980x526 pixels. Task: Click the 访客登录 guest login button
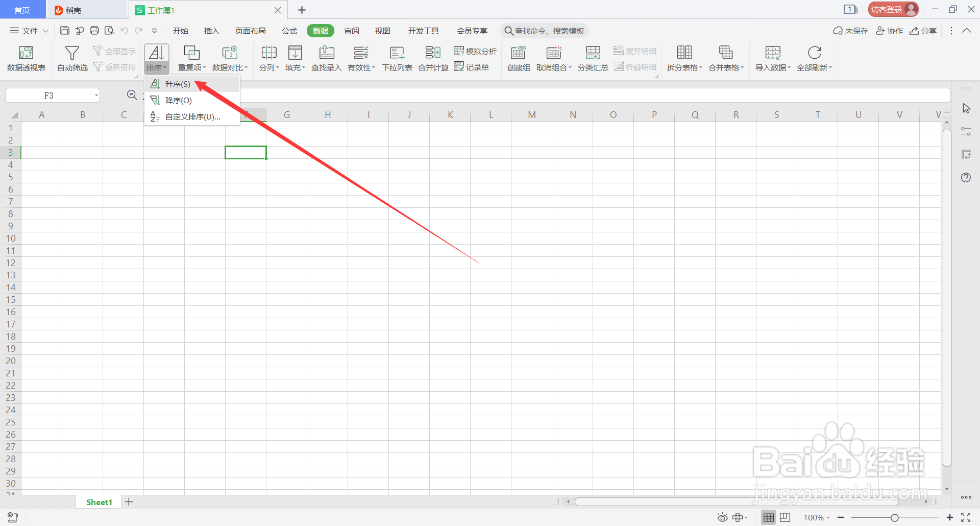(x=893, y=9)
